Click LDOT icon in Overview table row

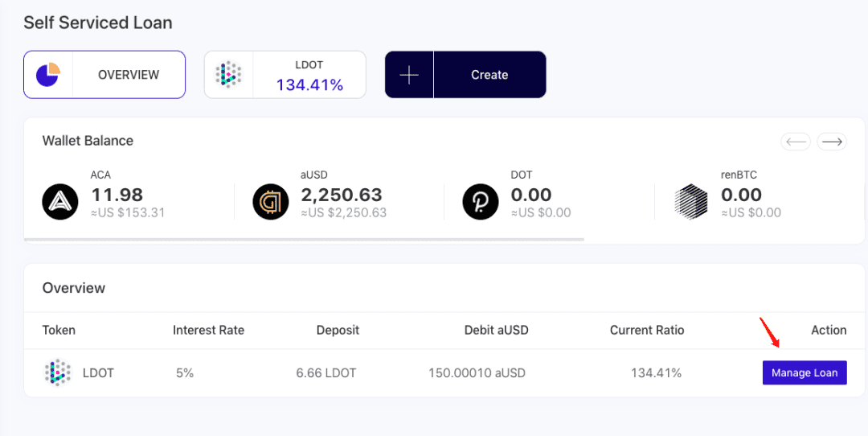(x=58, y=372)
